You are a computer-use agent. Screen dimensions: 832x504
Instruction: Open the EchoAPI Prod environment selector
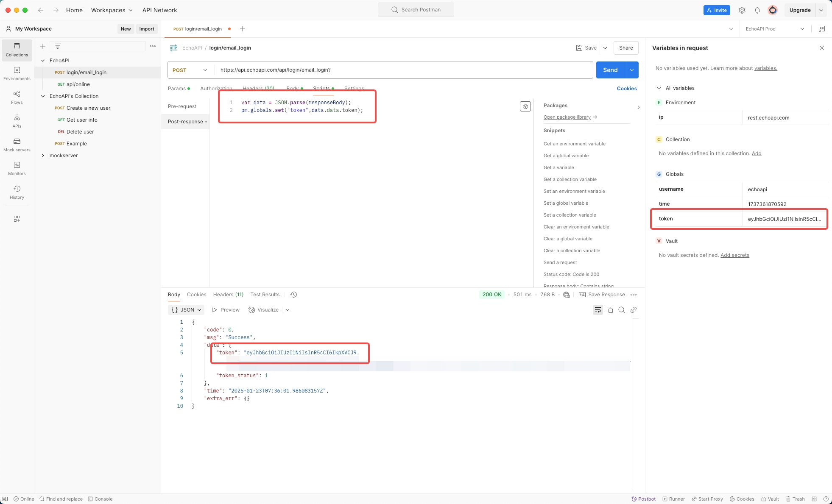775,29
